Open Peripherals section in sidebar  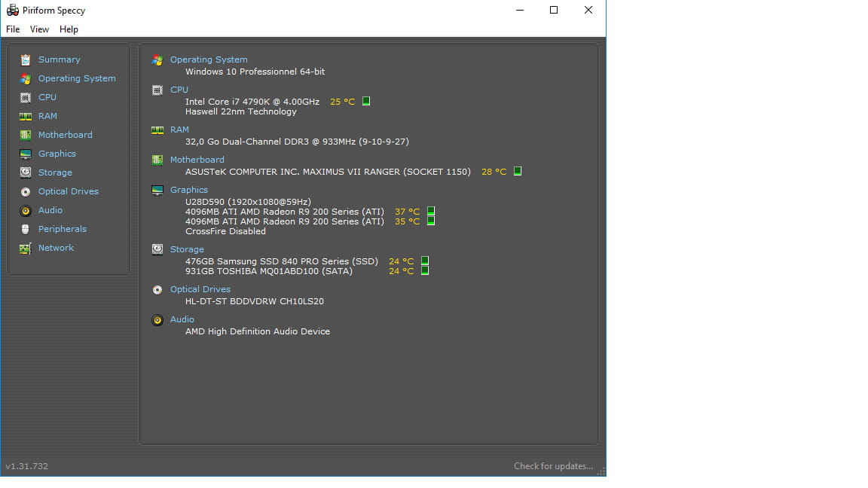pyautogui.click(x=62, y=229)
